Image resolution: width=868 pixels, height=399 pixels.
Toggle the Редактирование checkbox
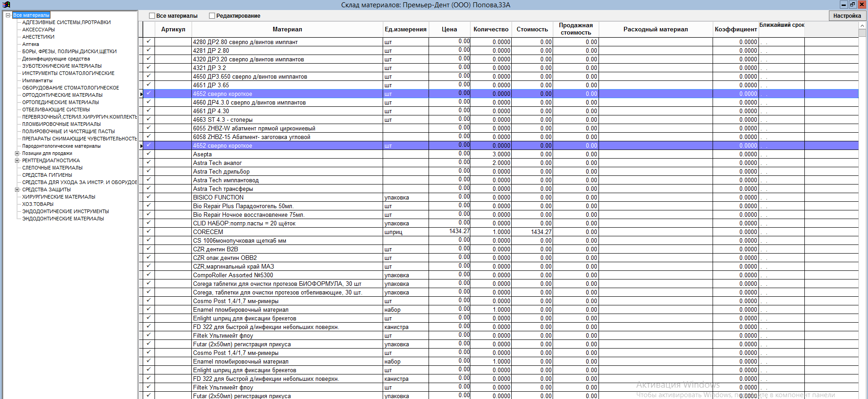(x=212, y=16)
